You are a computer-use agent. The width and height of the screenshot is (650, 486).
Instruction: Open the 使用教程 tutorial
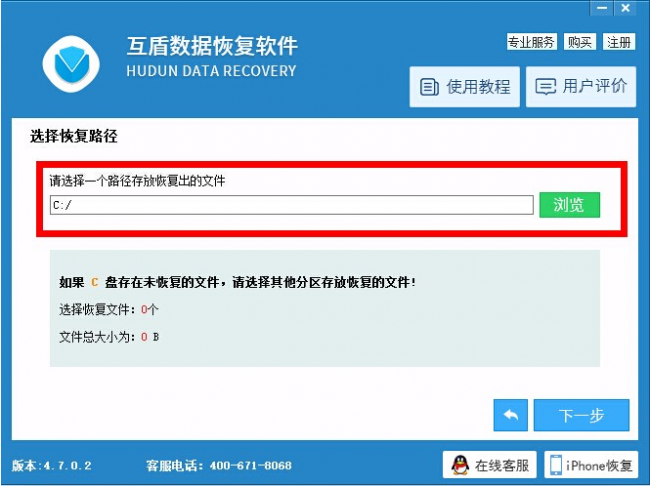[x=464, y=87]
